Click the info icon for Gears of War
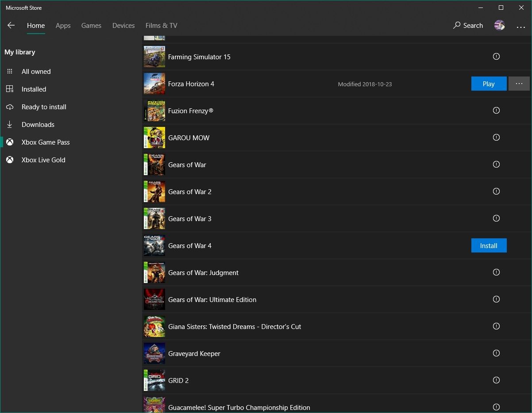The height and width of the screenshot is (413, 532). click(496, 164)
